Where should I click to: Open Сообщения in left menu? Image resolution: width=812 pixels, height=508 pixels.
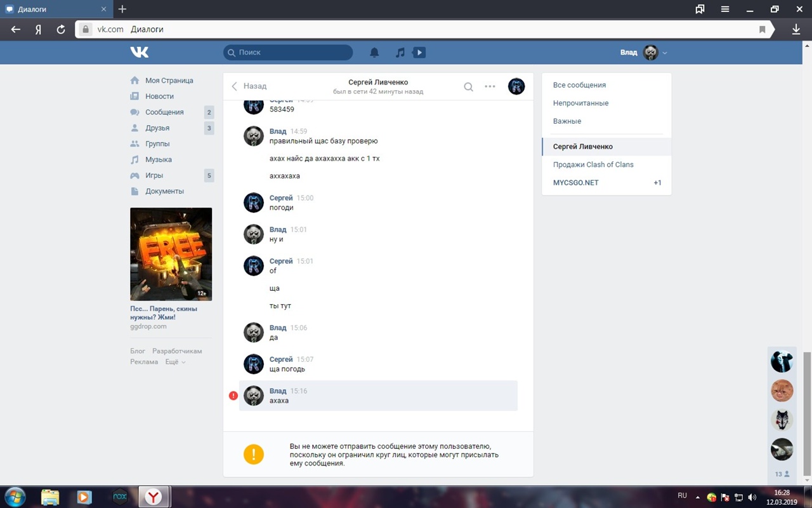[164, 112]
